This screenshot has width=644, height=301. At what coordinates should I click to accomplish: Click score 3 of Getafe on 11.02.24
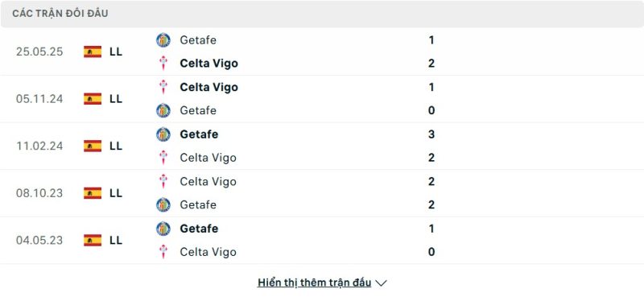tap(431, 134)
